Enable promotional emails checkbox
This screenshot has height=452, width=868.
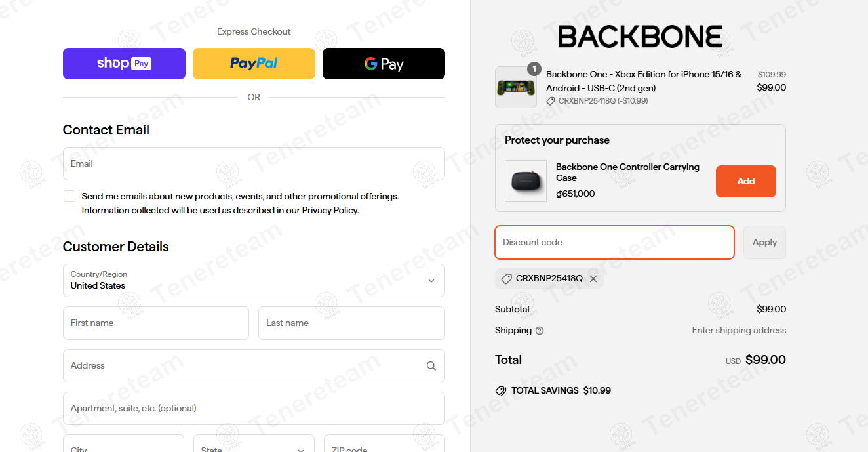[x=69, y=196]
